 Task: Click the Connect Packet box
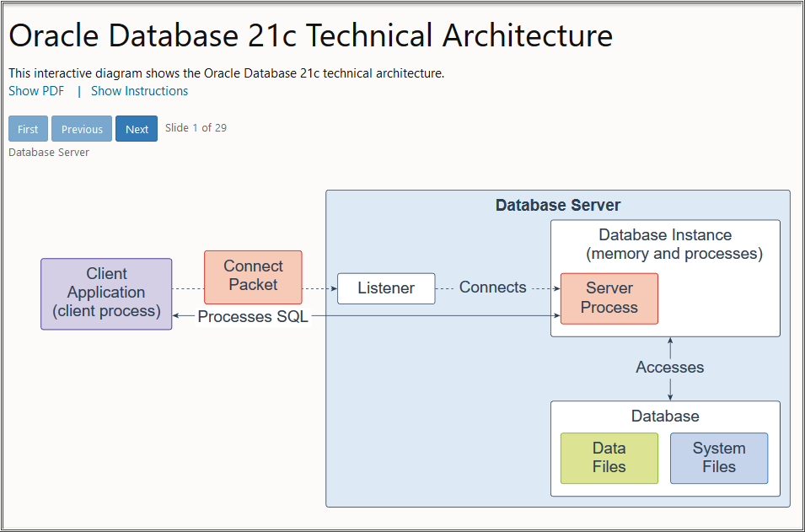[253, 277]
